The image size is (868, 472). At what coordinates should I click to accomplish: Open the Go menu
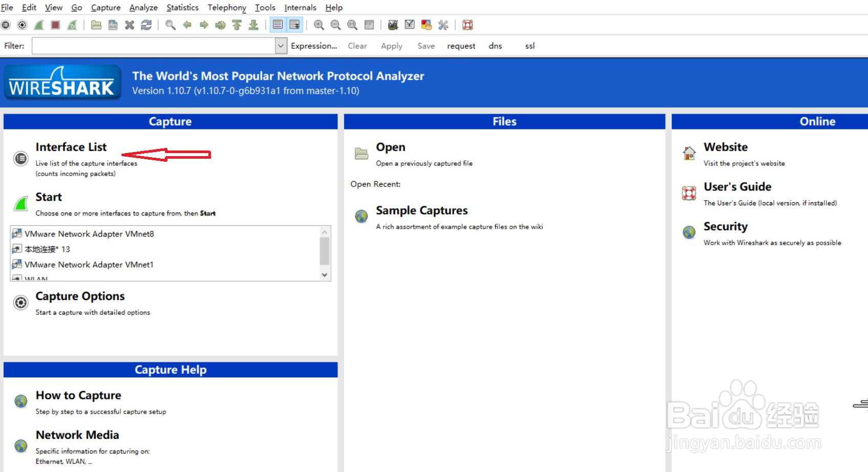pyautogui.click(x=77, y=7)
